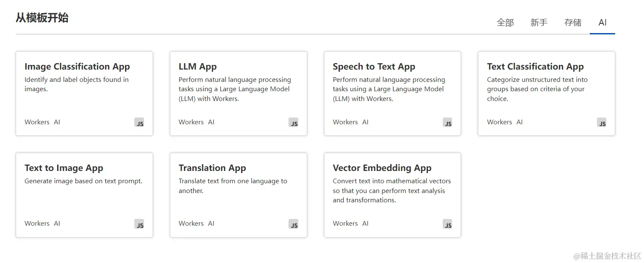Select the AI tab

click(x=602, y=22)
